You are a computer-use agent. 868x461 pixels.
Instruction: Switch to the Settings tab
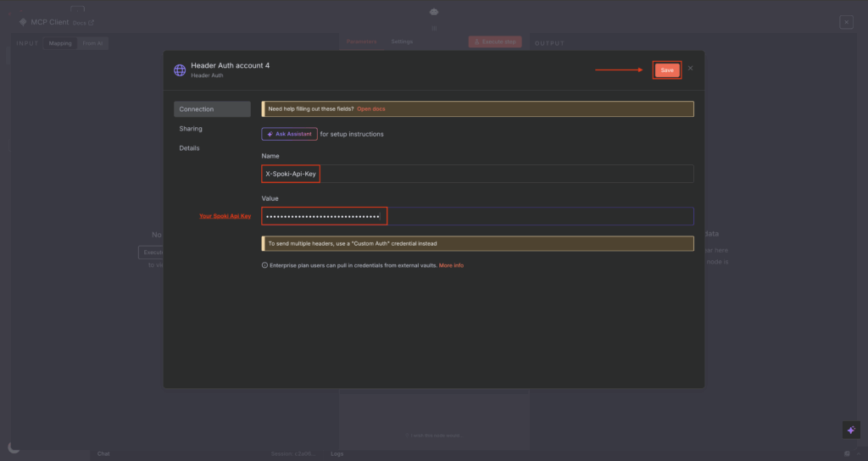tap(402, 42)
